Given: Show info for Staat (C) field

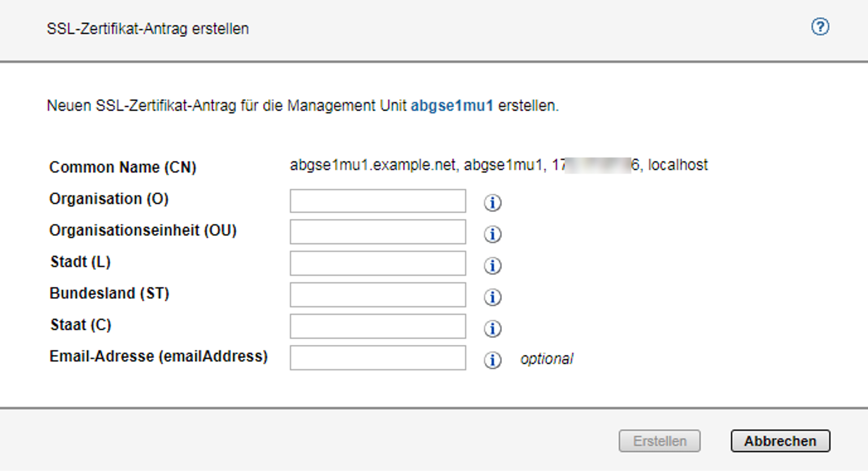Looking at the screenshot, I should (492, 329).
